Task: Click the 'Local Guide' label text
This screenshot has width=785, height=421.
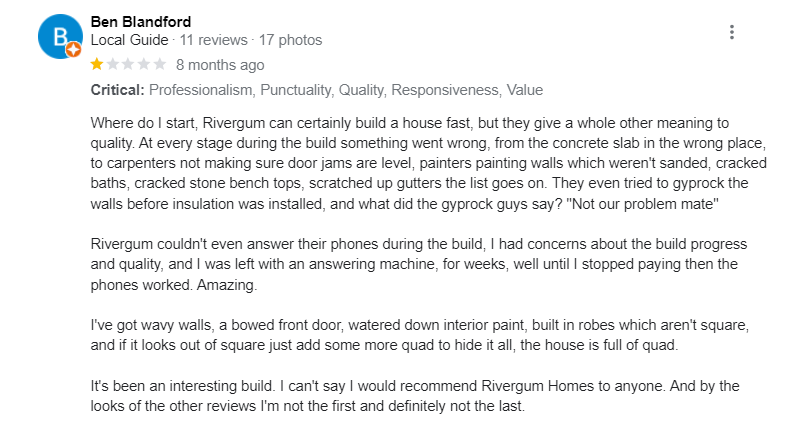Action: [130, 40]
